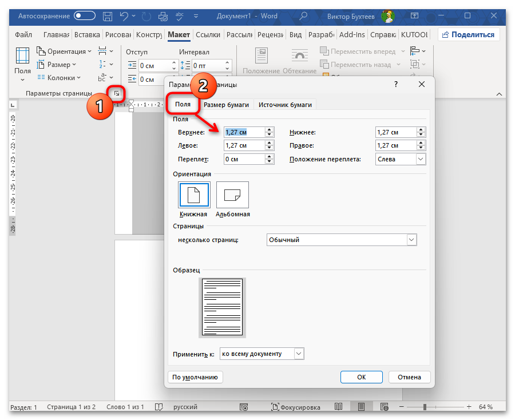Image resolution: width=515 pixels, height=420 pixels.
Task: Open несколько страниц dropdown list
Action: 411,240
